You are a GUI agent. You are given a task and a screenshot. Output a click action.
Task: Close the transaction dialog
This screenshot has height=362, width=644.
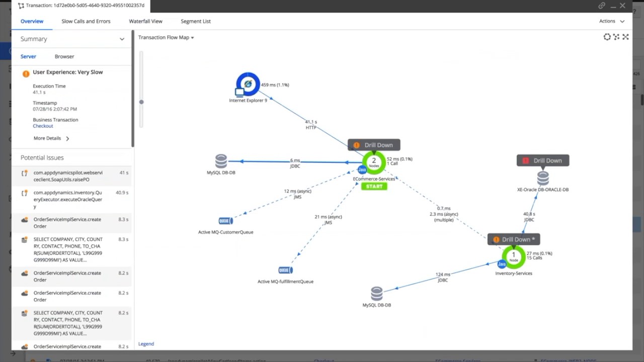[x=622, y=6]
